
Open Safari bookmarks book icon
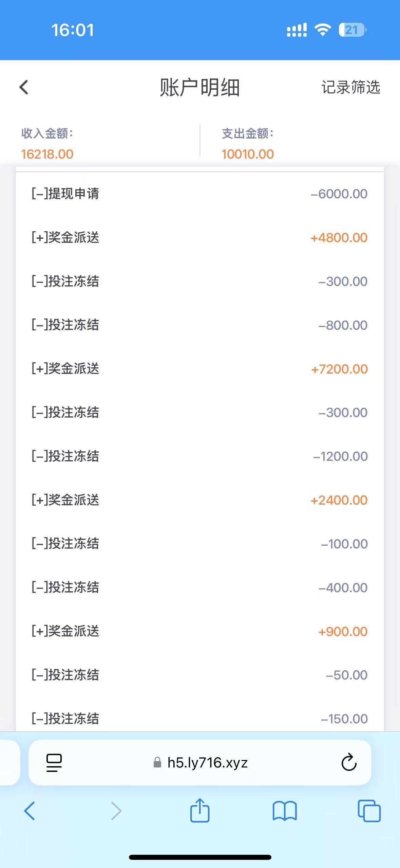pyautogui.click(x=285, y=811)
